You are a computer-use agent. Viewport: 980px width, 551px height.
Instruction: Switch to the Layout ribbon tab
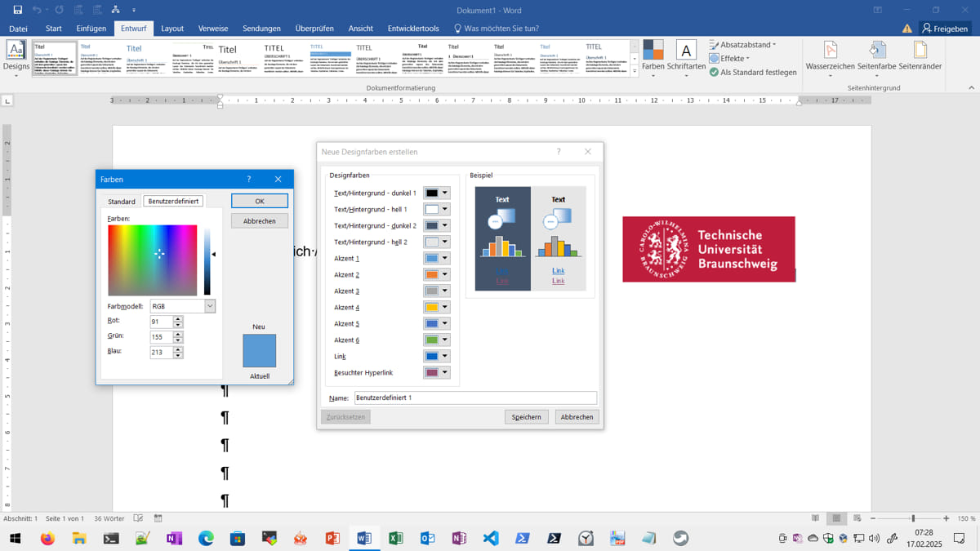coord(172,28)
